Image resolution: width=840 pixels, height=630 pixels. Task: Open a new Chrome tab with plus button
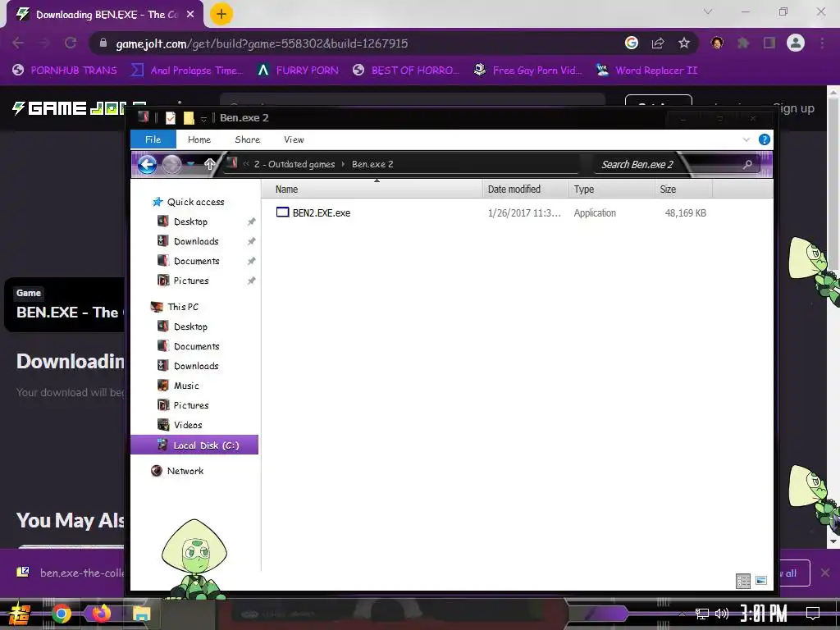[221, 15]
